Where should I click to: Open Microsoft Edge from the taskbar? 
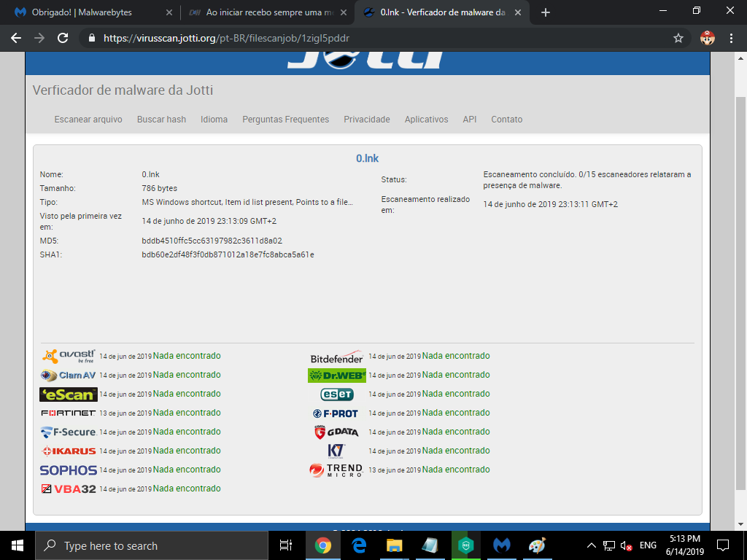359,545
